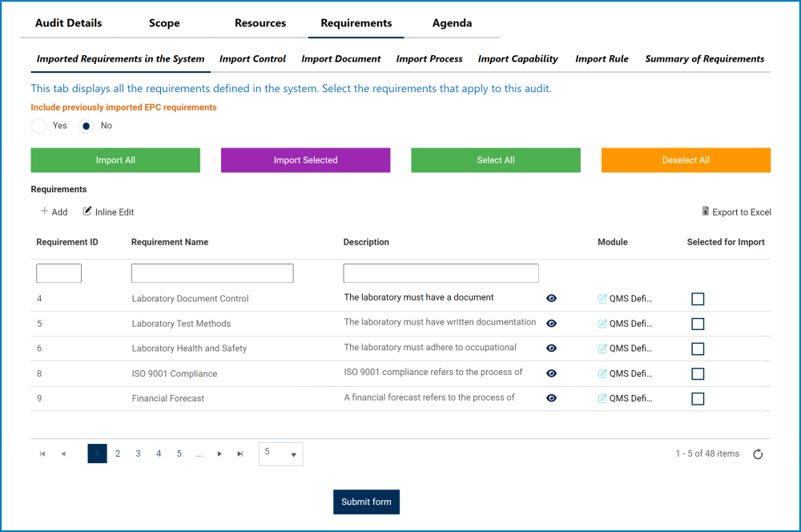Open the page size dropdown
This screenshot has width=801, height=532.
point(281,453)
